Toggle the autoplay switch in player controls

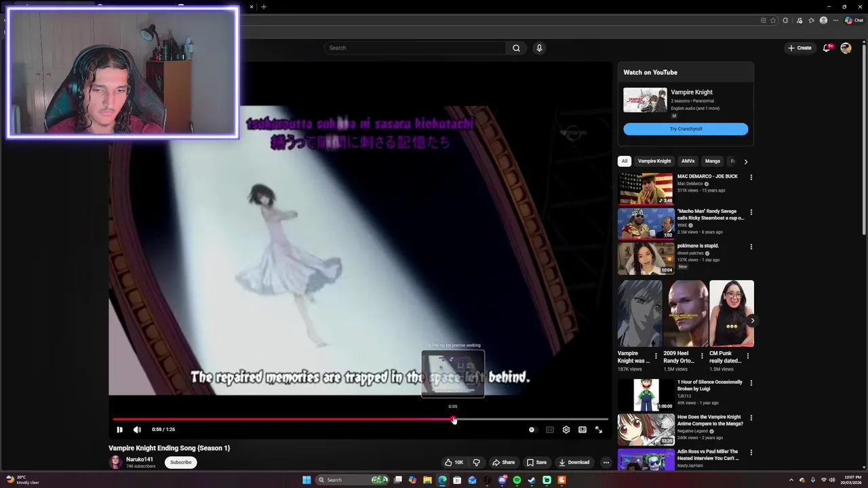(x=532, y=430)
